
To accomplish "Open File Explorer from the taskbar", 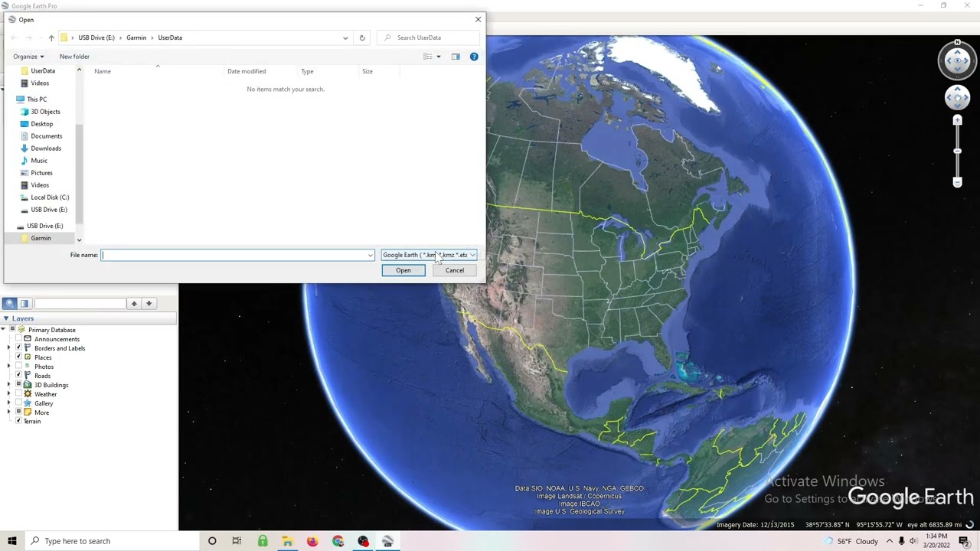I will tap(287, 541).
